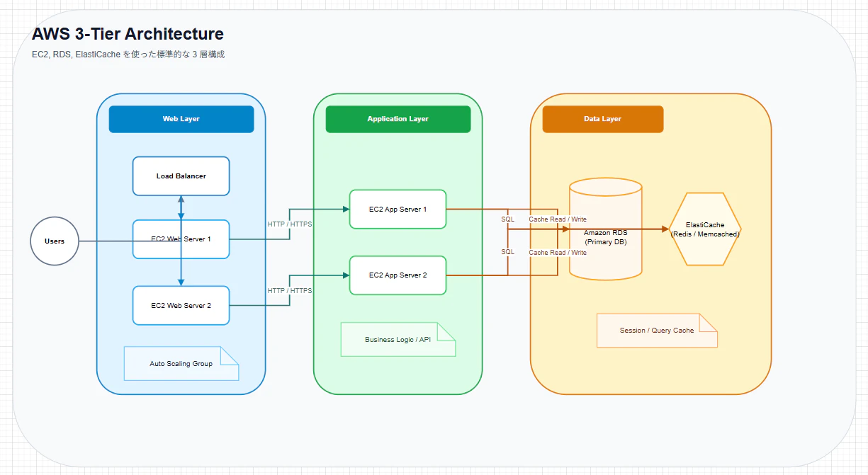The width and height of the screenshot is (868, 475).
Task: Click the AWS 3-Tier Architecture title
Action: coord(128,34)
